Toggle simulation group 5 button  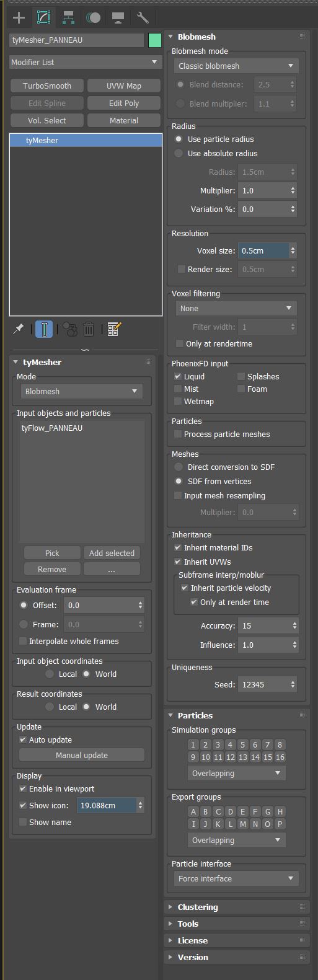coord(243,744)
